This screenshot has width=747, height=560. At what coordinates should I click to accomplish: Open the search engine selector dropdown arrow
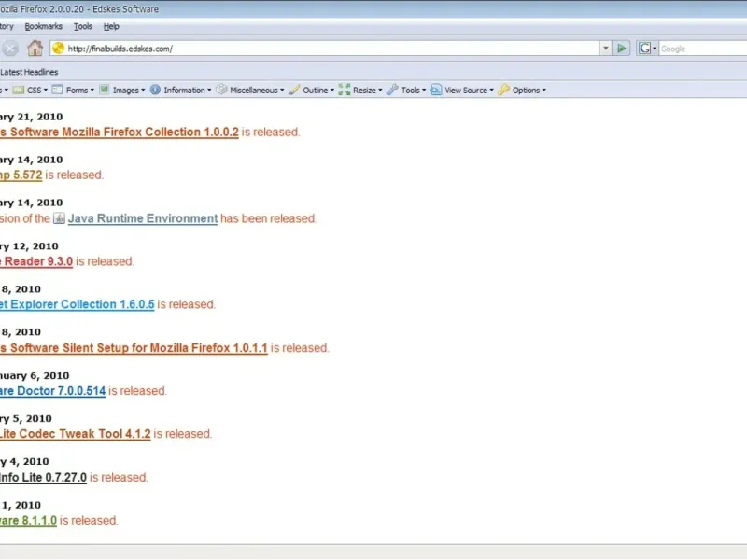point(655,49)
